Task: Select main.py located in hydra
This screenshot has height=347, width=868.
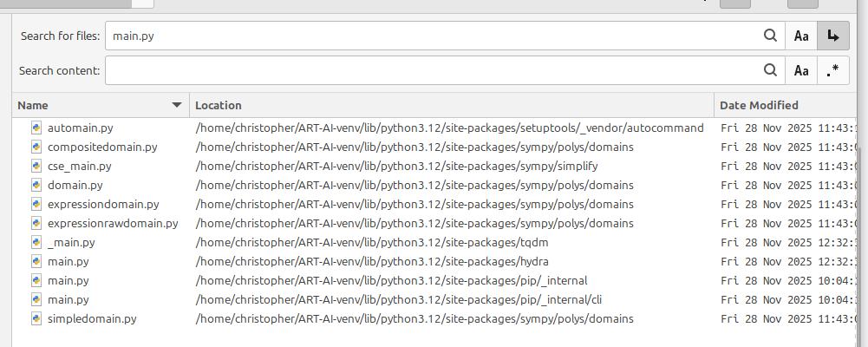Action: click(x=69, y=261)
